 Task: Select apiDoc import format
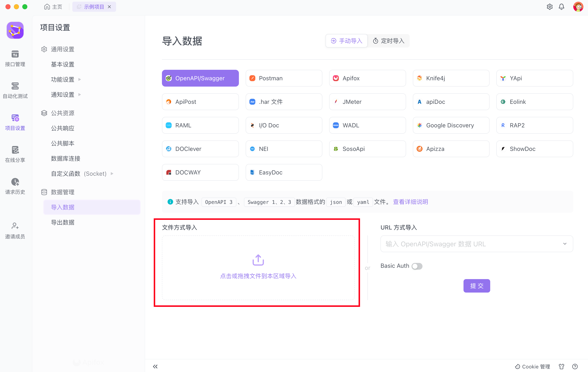[x=451, y=102]
